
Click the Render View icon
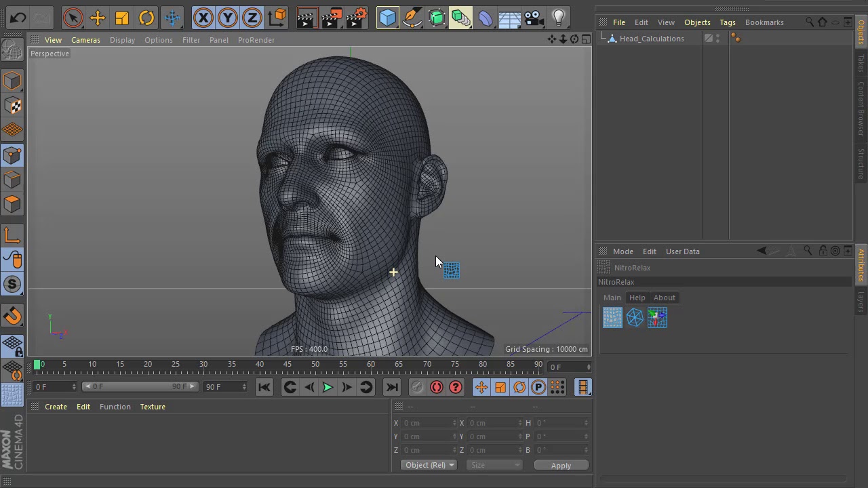[306, 18]
